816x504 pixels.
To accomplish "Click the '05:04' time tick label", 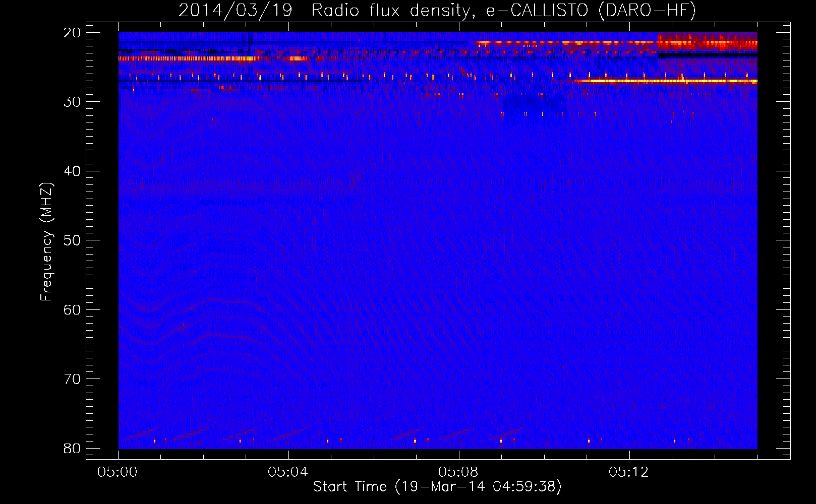I will (x=288, y=472).
